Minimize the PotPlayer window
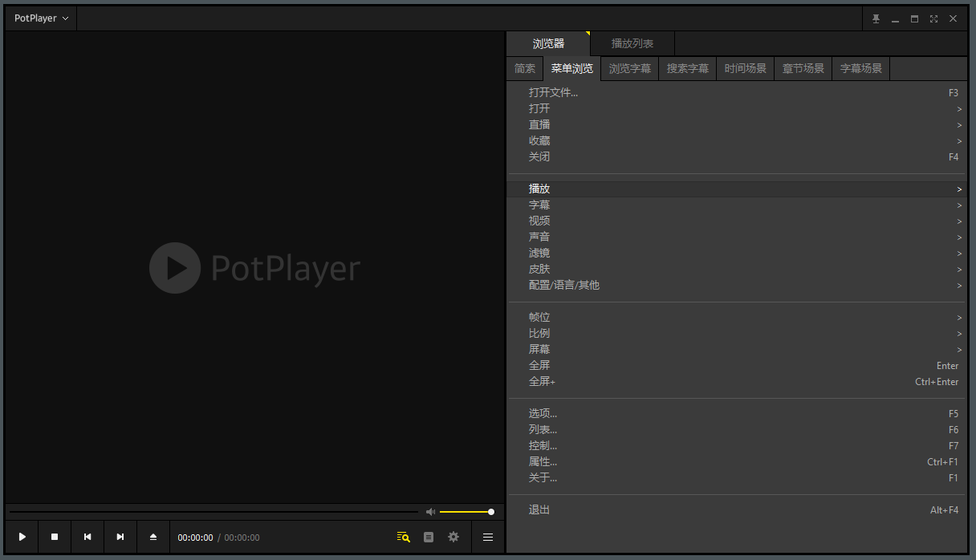The height and width of the screenshot is (560, 976). coord(895,18)
